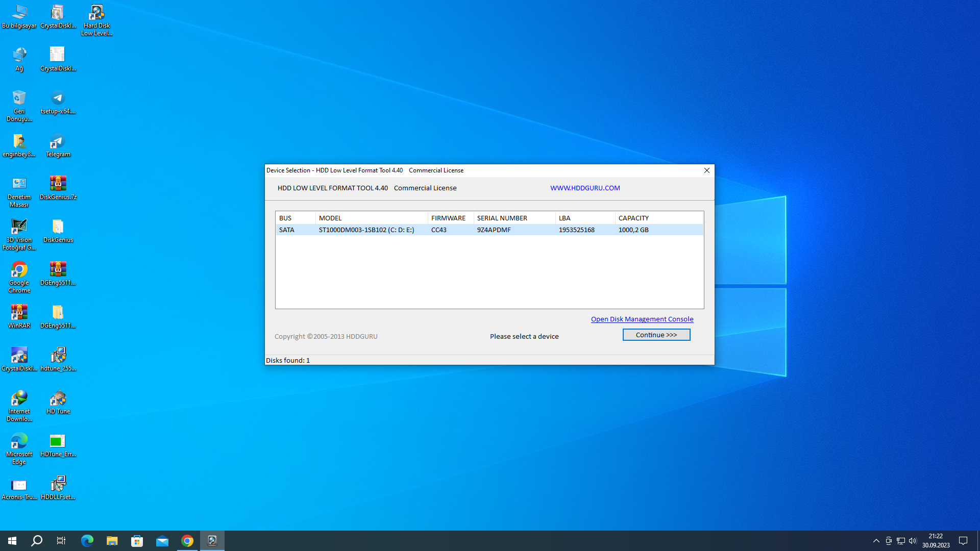The width and height of the screenshot is (980, 551).
Task: Select the Telegram desktop shortcut
Action: [58, 145]
